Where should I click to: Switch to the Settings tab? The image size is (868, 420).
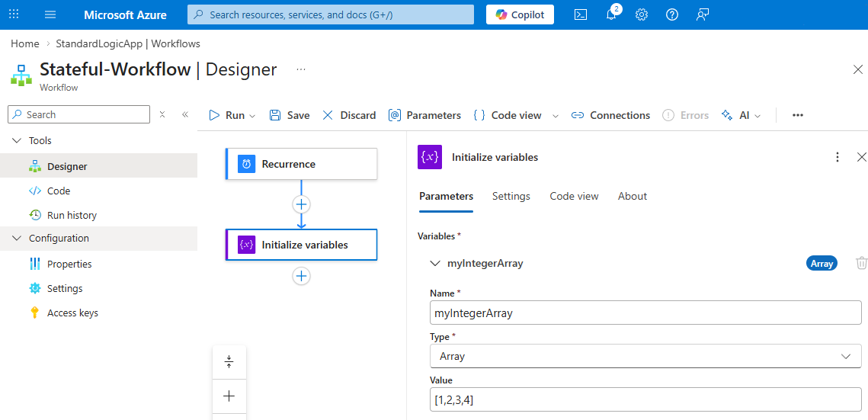[x=511, y=197]
